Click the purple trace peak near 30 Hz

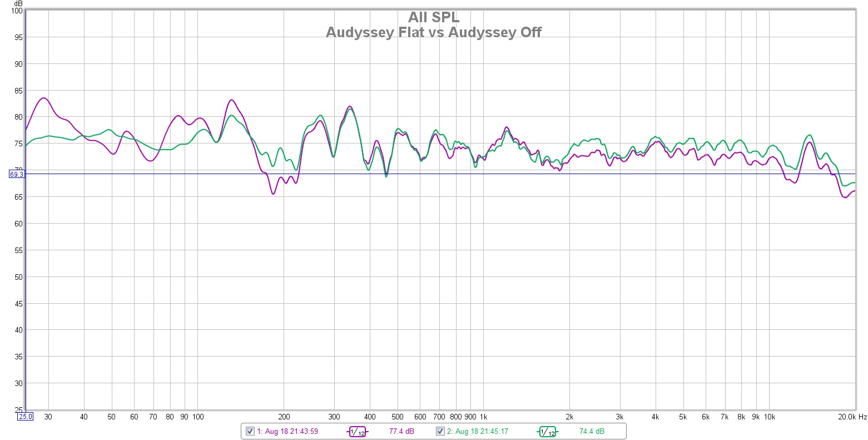pyautogui.click(x=43, y=98)
